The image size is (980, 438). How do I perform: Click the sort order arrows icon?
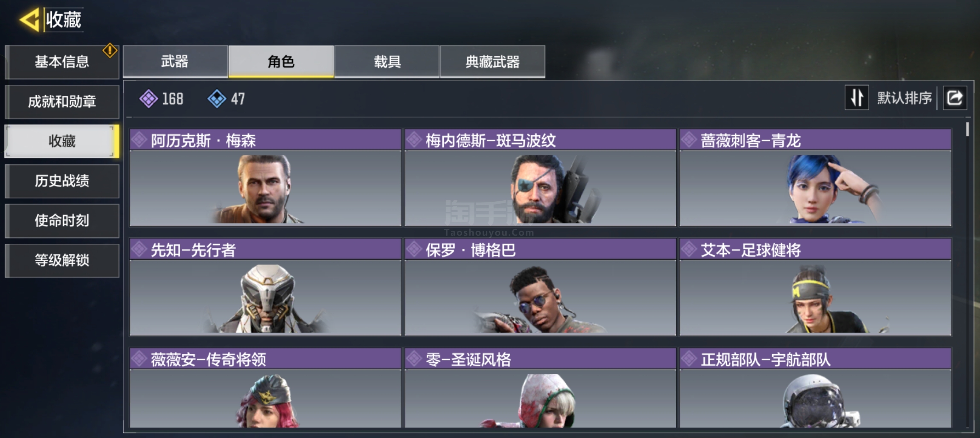[856, 98]
